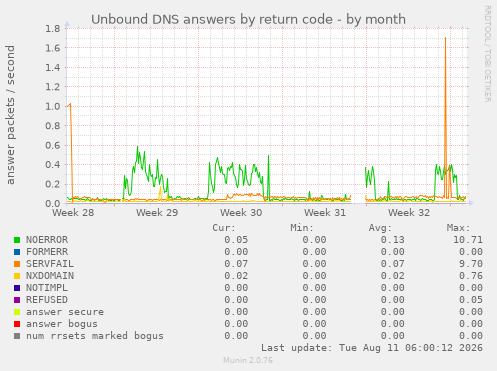Click the Last update timestamp text

tap(372, 348)
